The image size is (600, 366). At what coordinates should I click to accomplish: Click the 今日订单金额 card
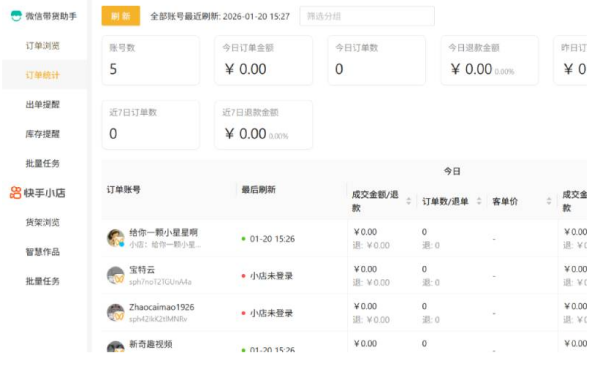(263, 60)
